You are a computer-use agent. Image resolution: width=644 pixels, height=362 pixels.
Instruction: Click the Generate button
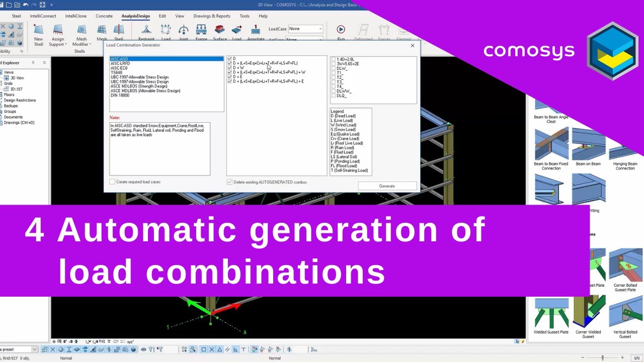point(387,186)
